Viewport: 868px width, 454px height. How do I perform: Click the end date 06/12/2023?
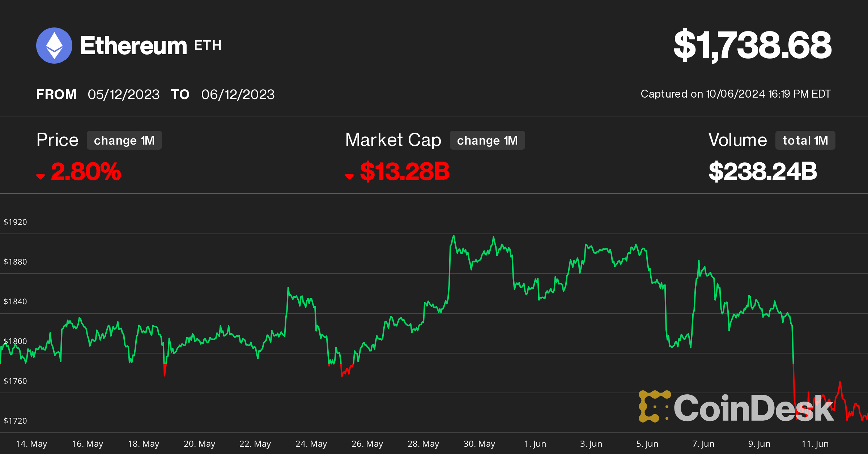(238, 95)
